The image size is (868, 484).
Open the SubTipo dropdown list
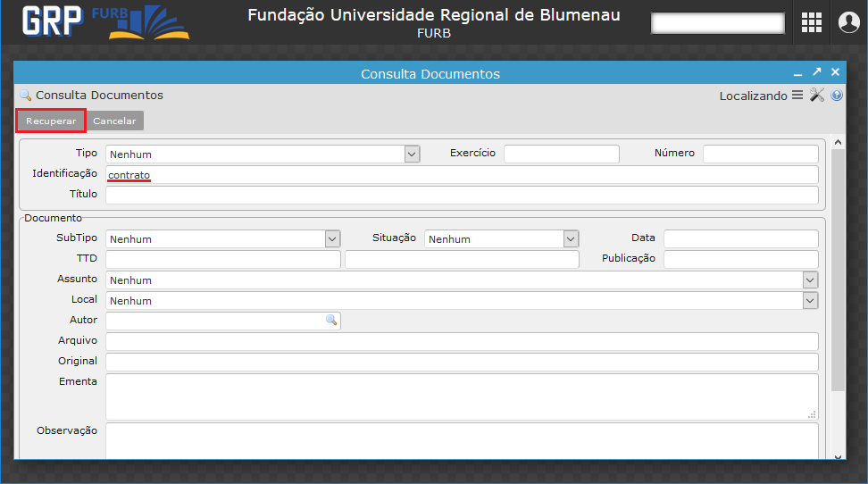click(x=332, y=238)
